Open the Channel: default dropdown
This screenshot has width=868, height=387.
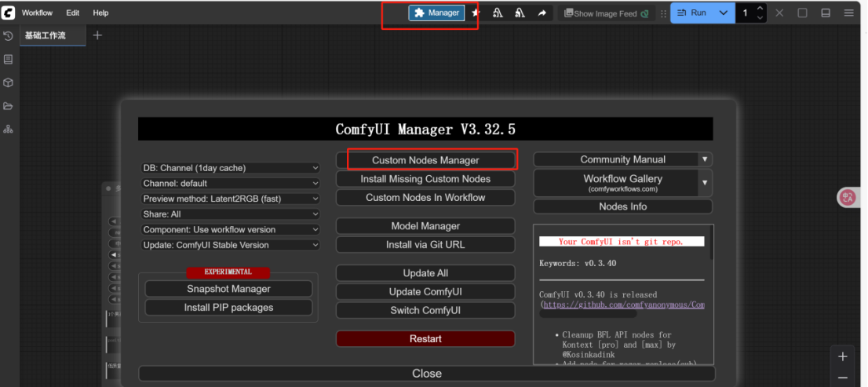click(231, 183)
